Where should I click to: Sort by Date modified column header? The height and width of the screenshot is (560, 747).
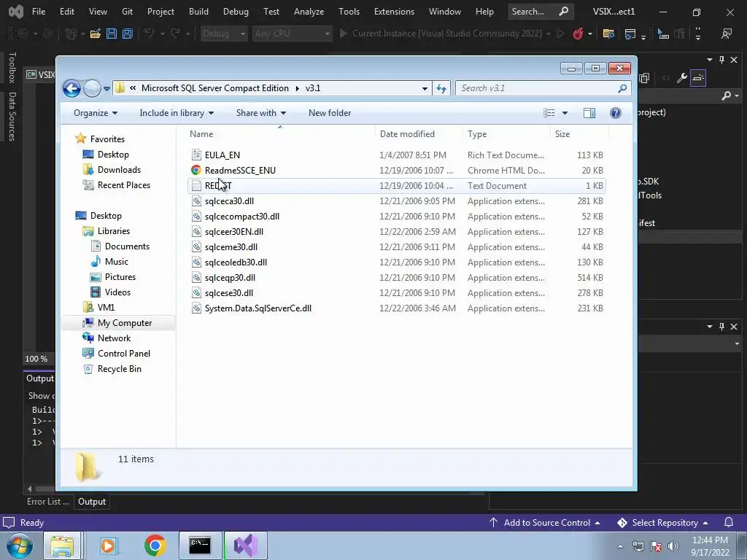tap(407, 134)
